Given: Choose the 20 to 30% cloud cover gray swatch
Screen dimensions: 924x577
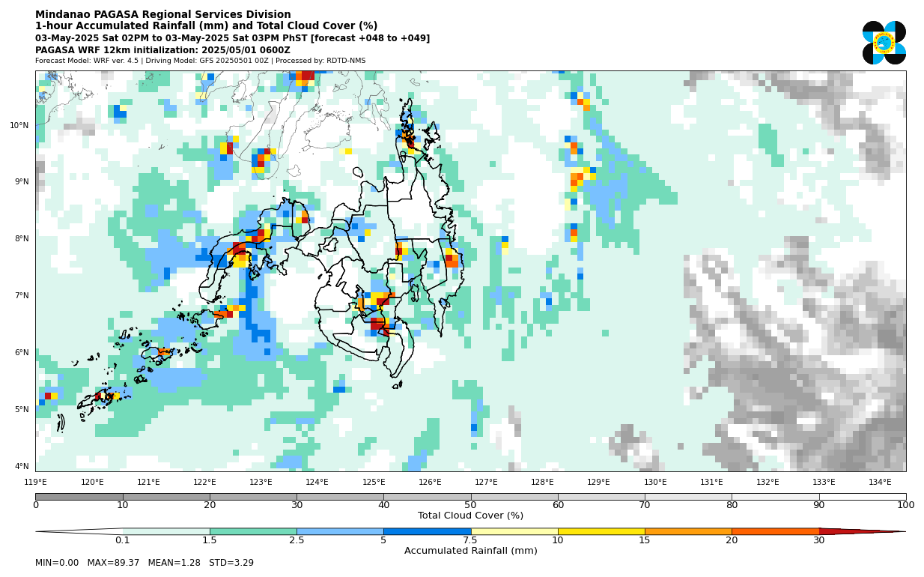Looking at the screenshot, I should [253, 496].
